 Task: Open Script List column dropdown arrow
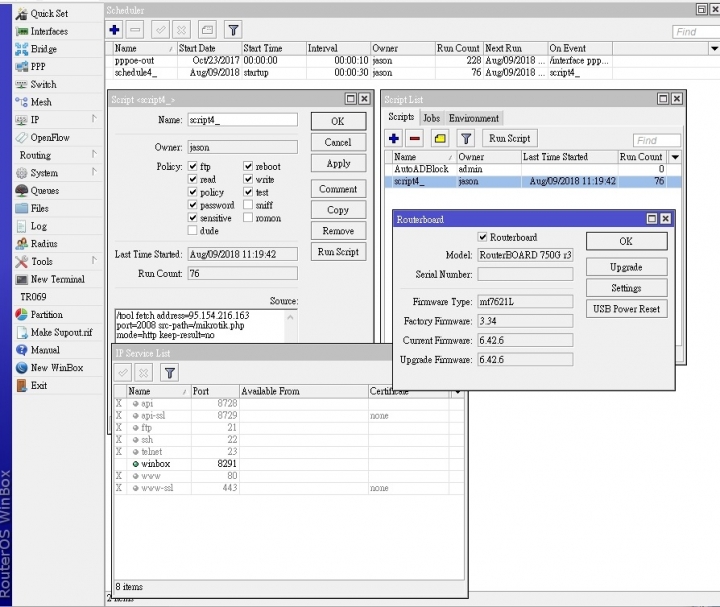point(675,157)
